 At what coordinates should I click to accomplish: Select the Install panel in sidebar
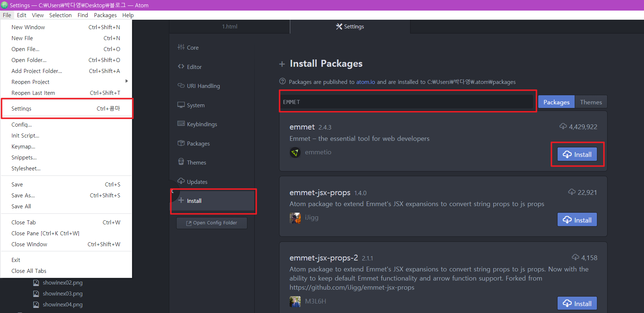[213, 201]
